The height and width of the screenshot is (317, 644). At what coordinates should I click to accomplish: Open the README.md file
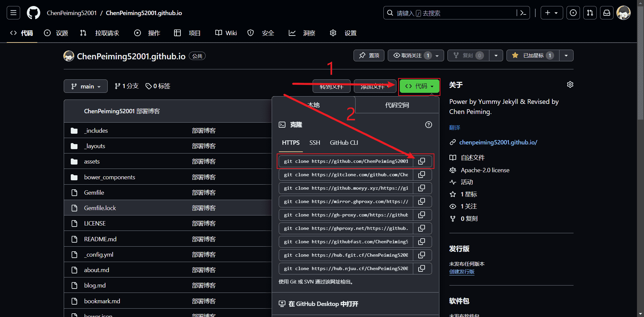pyautogui.click(x=100, y=239)
